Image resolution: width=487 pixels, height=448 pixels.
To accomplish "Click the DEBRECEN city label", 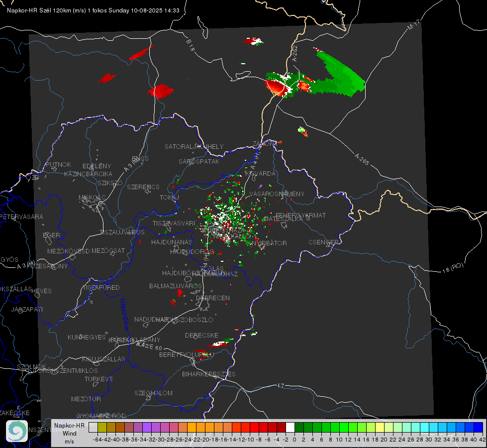I will point(213,298).
